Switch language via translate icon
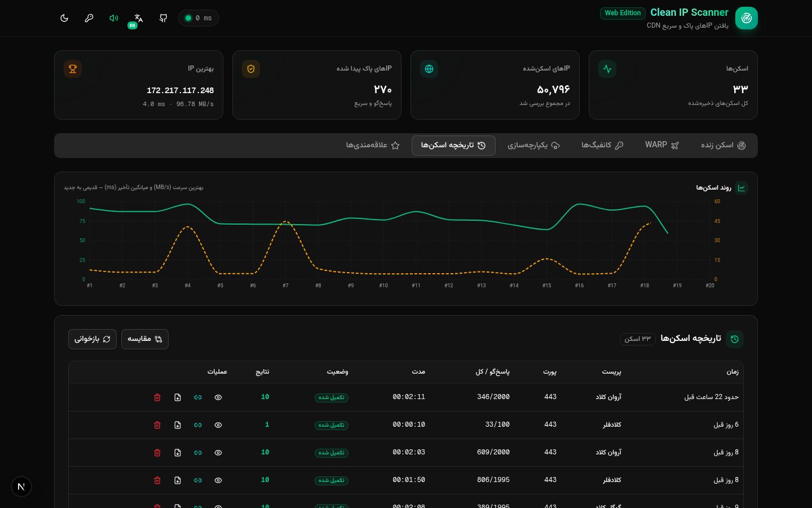Viewport: 812px width, 508px height. point(139,18)
